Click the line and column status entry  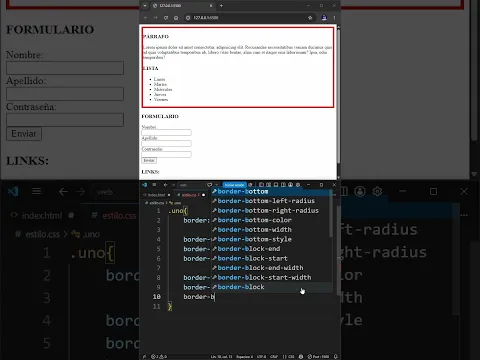(221, 356)
